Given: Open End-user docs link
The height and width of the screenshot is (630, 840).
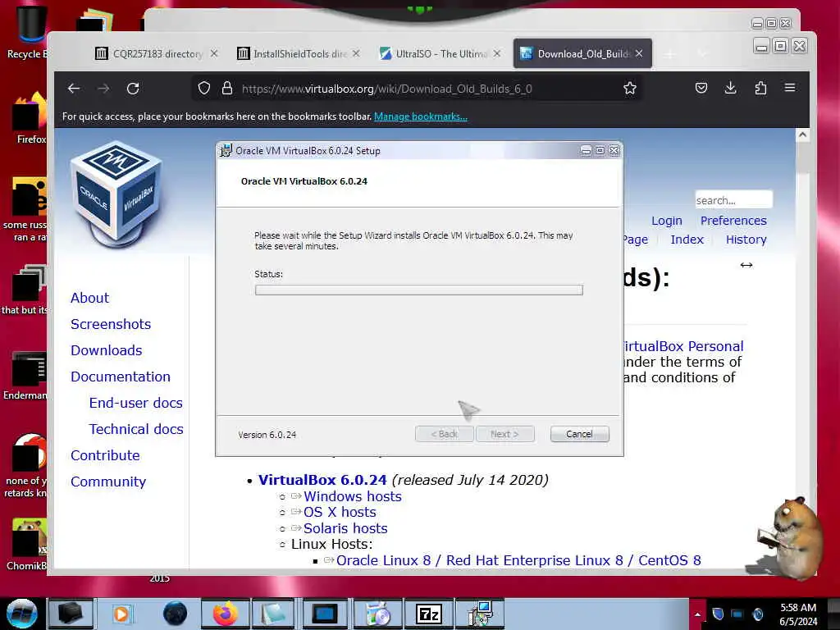Looking at the screenshot, I should (x=136, y=403).
